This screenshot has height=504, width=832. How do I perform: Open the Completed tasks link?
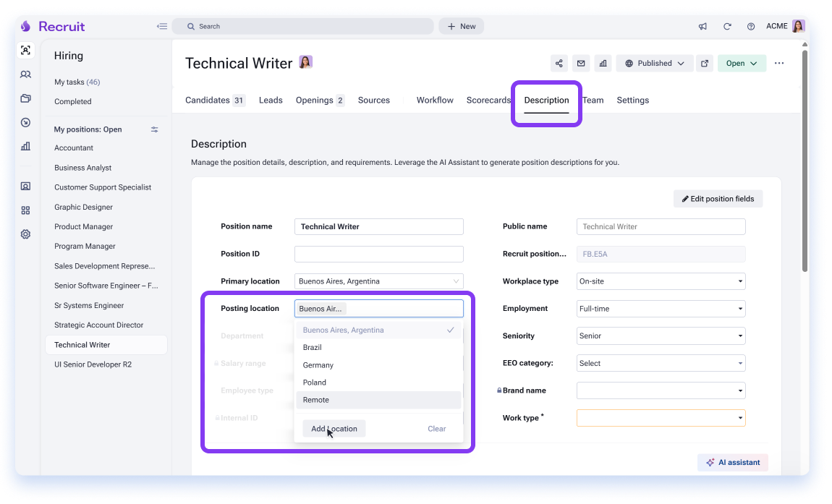[x=72, y=102]
